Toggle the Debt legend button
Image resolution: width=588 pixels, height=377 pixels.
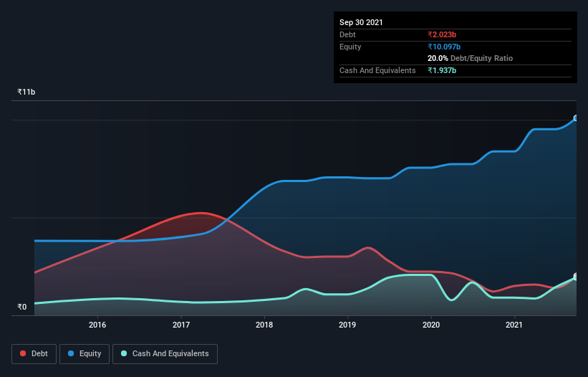pyautogui.click(x=34, y=354)
